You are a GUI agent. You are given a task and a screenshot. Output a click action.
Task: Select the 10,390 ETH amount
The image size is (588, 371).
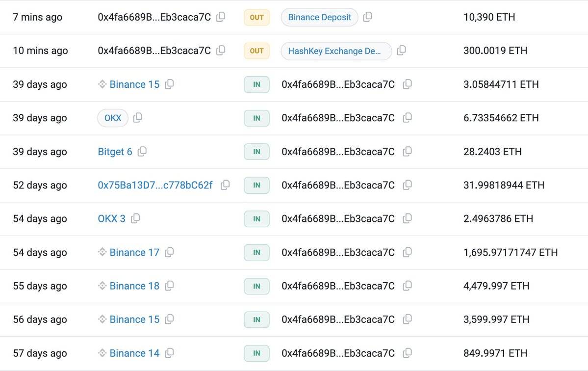tap(489, 17)
